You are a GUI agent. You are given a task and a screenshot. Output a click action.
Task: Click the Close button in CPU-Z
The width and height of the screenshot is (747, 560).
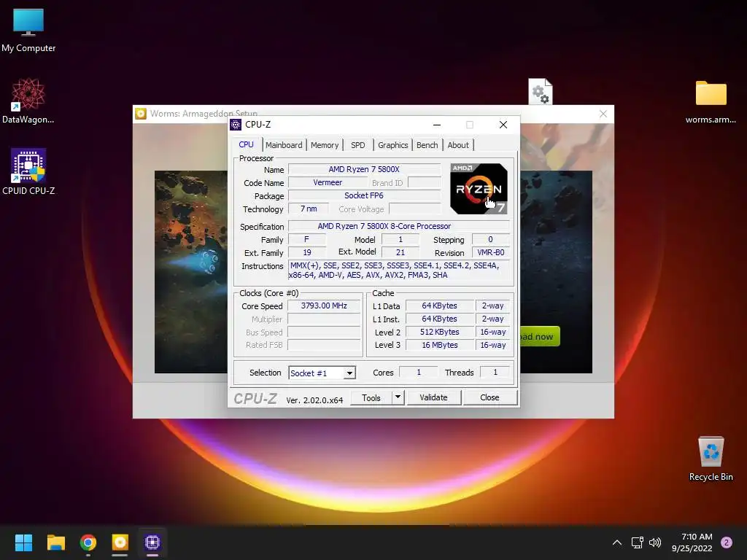pyautogui.click(x=489, y=397)
